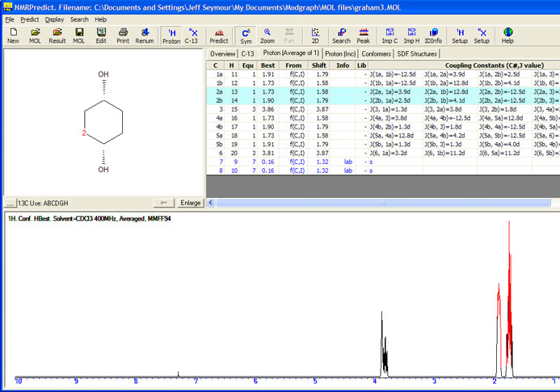The height and width of the screenshot is (392, 560).
Task: Click the New toolbar icon
Action: point(13,35)
